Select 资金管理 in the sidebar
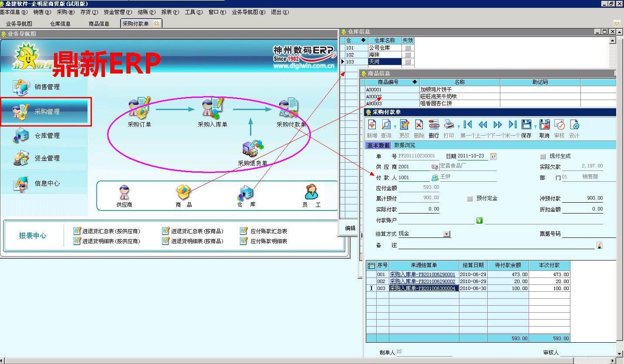Viewport: 624px width, 364px height. point(44,158)
